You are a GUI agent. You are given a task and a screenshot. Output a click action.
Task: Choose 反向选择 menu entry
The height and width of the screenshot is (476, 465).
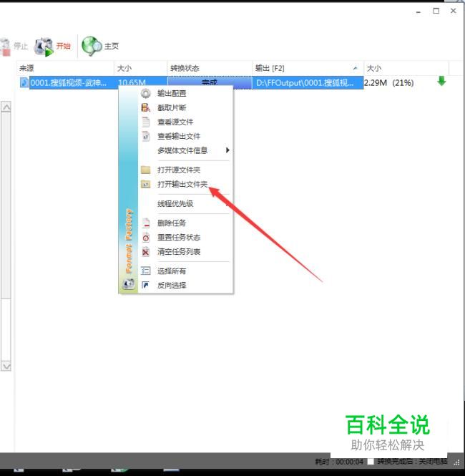coord(172,285)
